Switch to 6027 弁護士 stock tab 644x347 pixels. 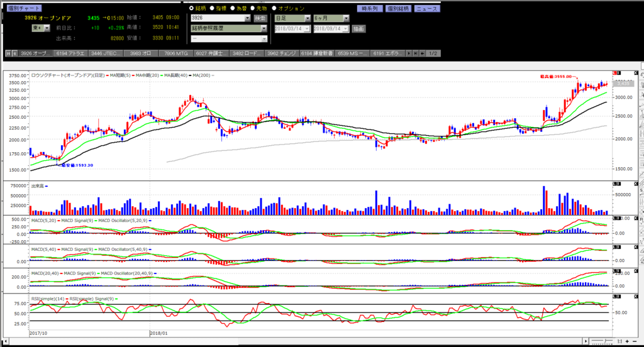click(x=211, y=53)
